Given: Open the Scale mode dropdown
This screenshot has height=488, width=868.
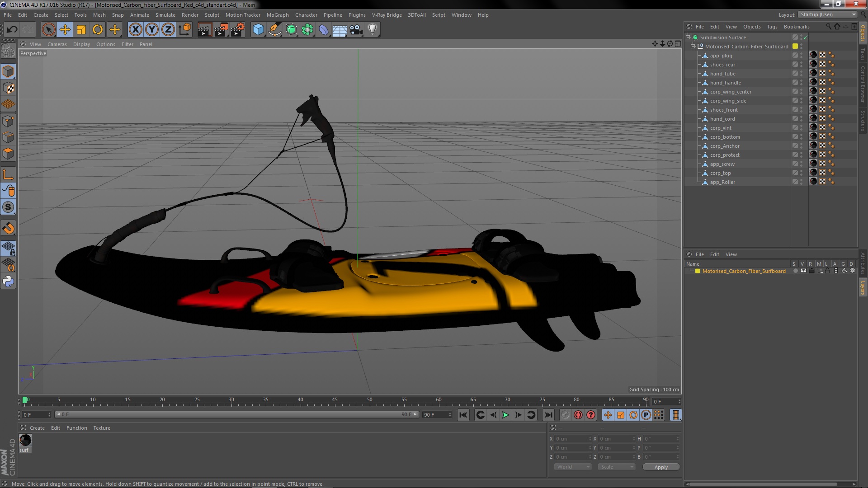Looking at the screenshot, I should point(617,467).
